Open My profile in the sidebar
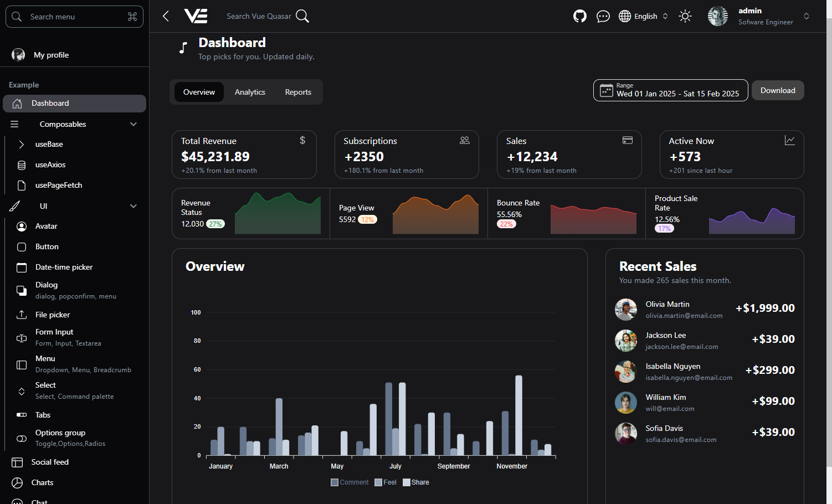 (51, 55)
